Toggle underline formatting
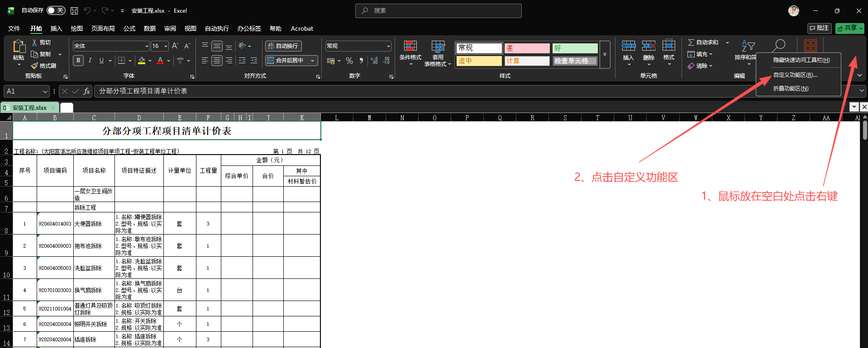This screenshot has width=868, height=348. (x=101, y=60)
